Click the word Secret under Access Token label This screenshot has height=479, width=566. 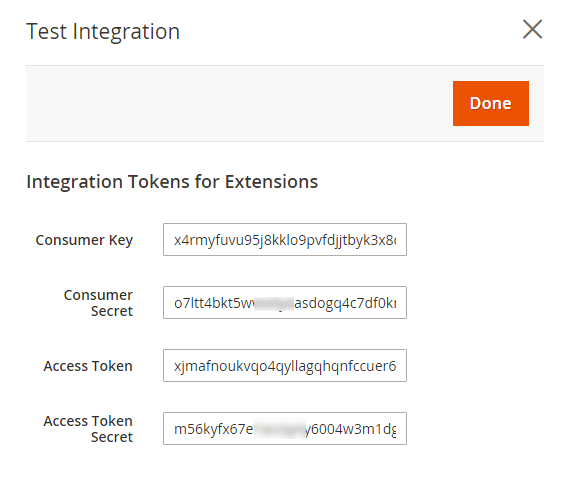[x=112, y=437]
